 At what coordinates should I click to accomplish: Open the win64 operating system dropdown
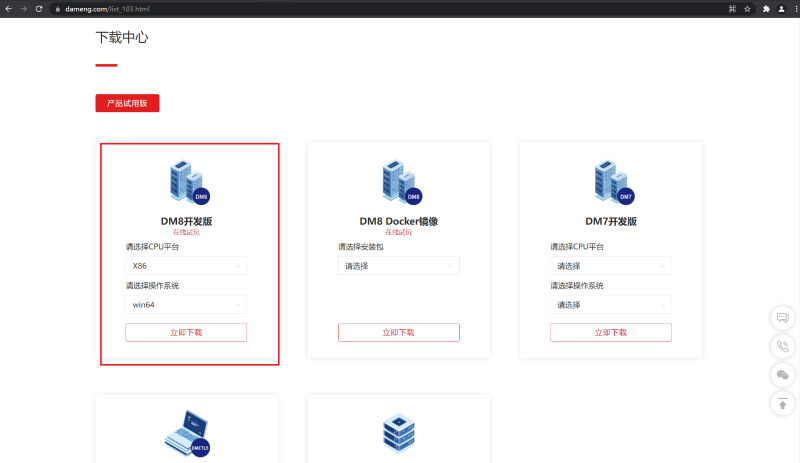pyautogui.click(x=186, y=304)
